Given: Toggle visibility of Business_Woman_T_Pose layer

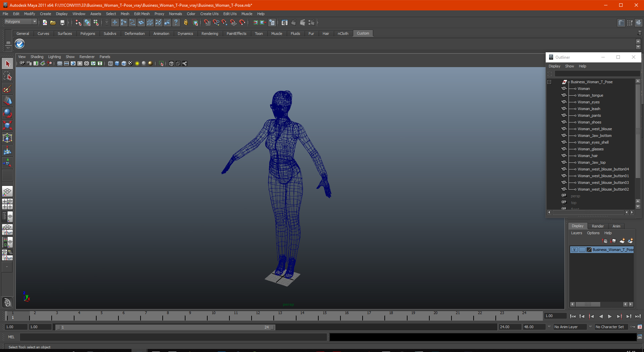Looking at the screenshot, I should (x=574, y=250).
